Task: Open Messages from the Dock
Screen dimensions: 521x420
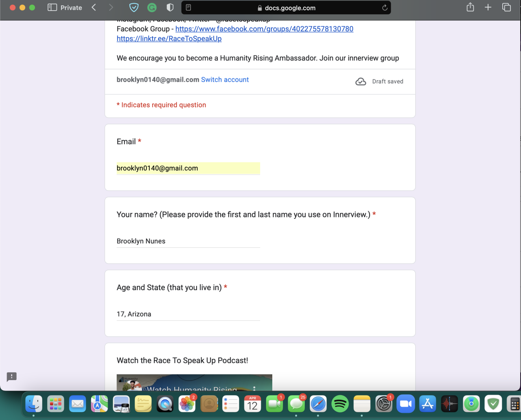Action: point(296,404)
